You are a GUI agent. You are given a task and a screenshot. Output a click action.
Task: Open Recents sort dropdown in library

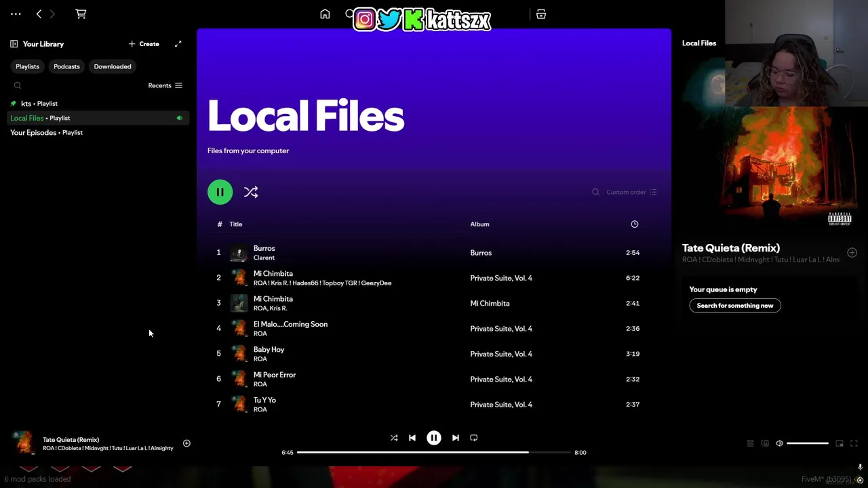165,85
